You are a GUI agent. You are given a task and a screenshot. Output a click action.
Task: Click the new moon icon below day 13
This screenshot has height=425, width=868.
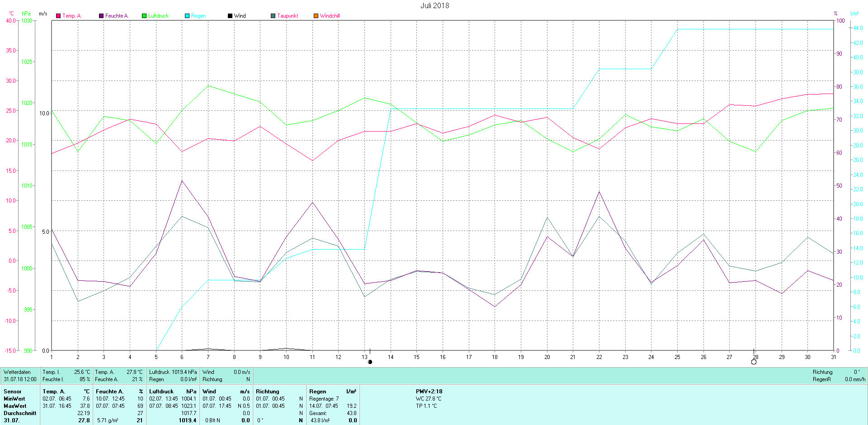[370, 362]
